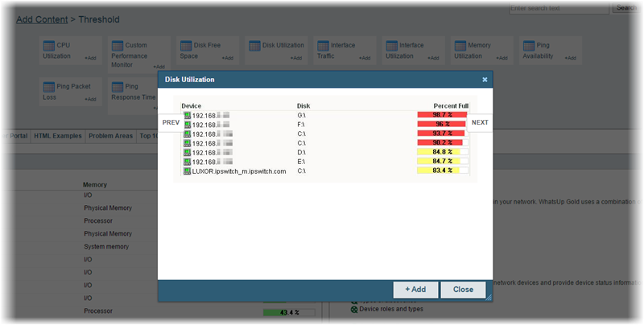Add the Ping Packet Loss report via +Add
The height and width of the screenshot is (325, 644).
point(90,99)
